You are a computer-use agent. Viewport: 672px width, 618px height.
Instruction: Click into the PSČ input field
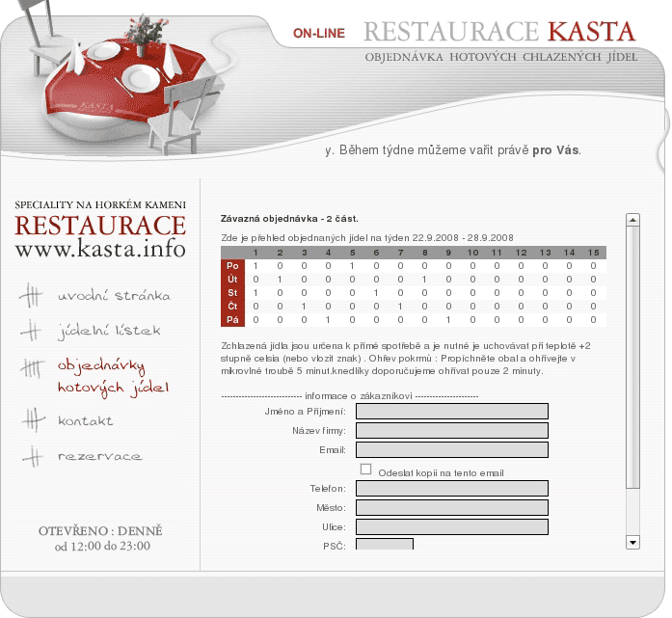point(385,544)
